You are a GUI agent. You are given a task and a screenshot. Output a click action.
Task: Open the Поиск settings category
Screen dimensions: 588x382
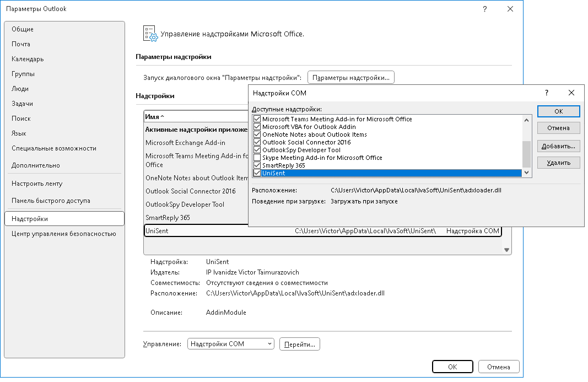tap(64, 118)
